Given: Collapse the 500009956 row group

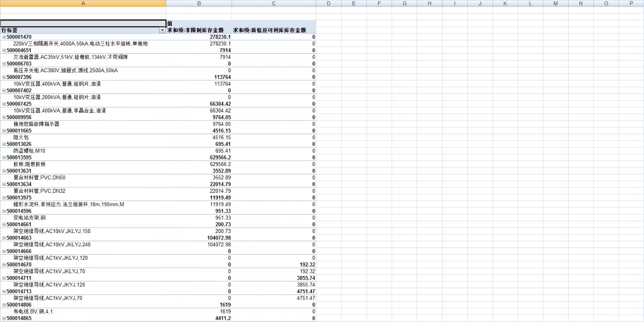Looking at the screenshot, I should tap(4, 117).
